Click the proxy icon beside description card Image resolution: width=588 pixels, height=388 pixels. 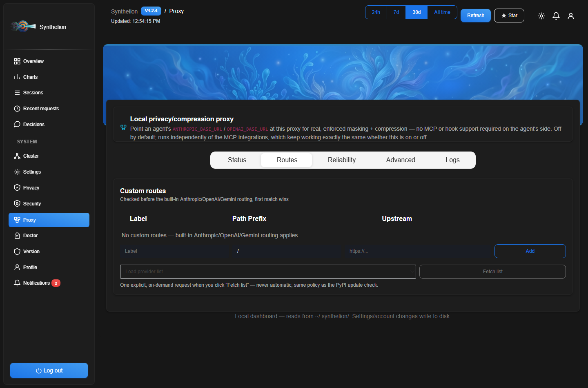point(123,128)
